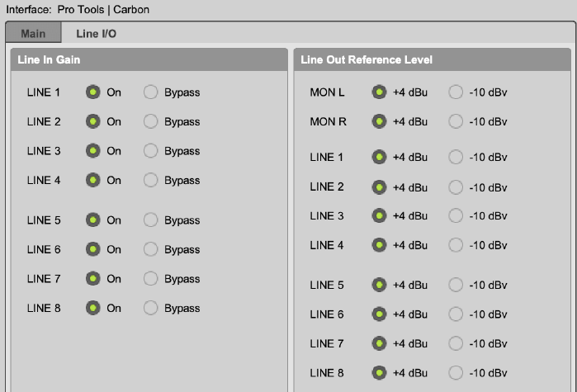
Task: Set LINE 5 output level to -10 dBV
Action: click(x=456, y=285)
